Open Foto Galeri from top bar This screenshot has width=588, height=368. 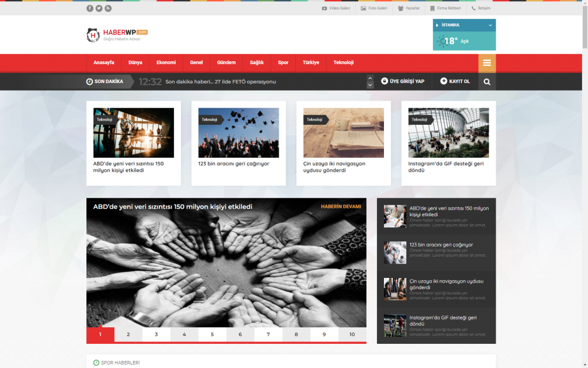[x=374, y=8]
